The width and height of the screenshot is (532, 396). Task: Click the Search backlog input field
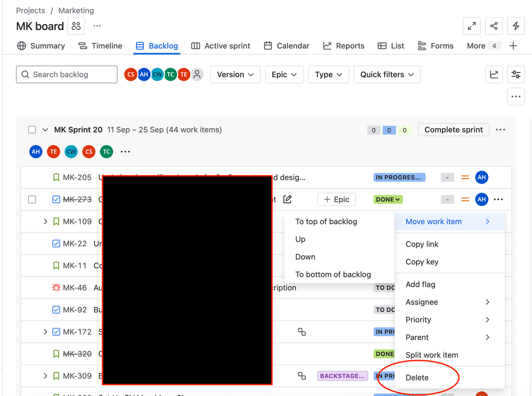[67, 75]
